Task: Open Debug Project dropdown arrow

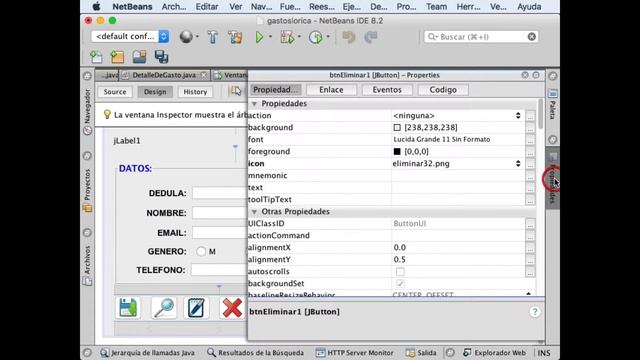Action: click(299, 37)
